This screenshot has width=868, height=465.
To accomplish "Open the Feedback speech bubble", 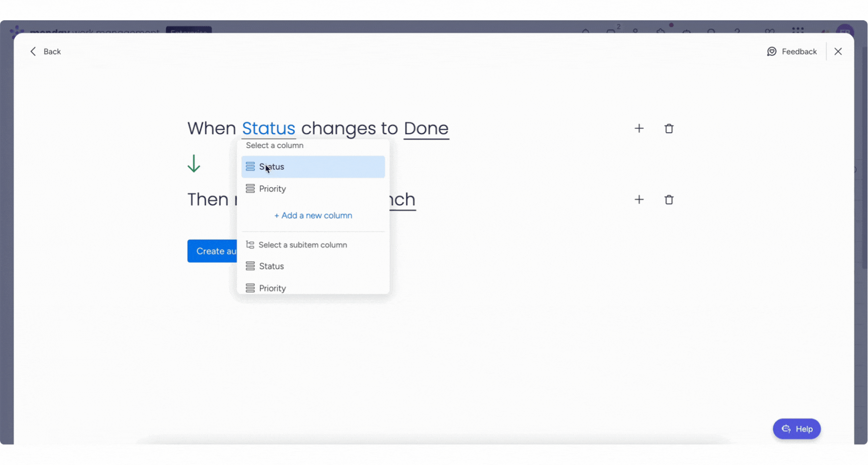I will click(x=772, y=51).
